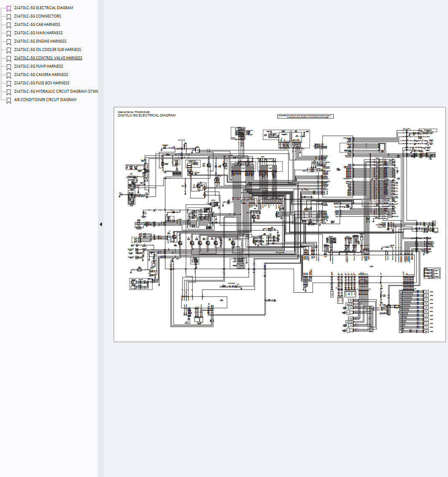Open the OIL COOLER SUB HARNESS bookmark
This screenshot has width=448, height=477.
[47, 50]
